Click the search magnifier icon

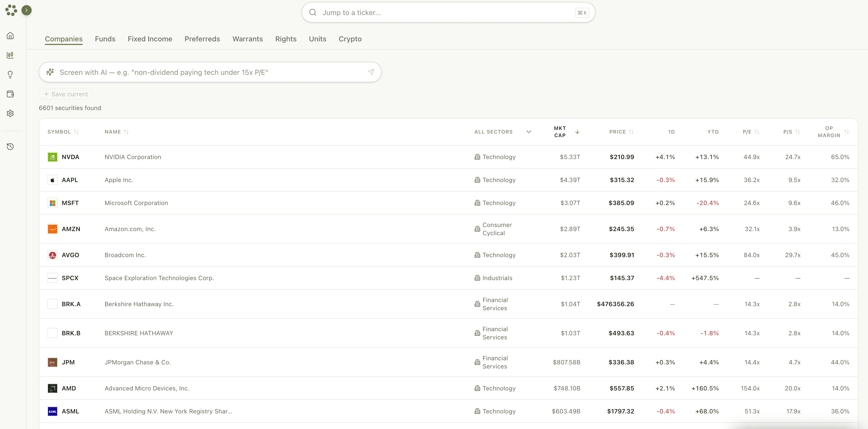pos(313,13)
